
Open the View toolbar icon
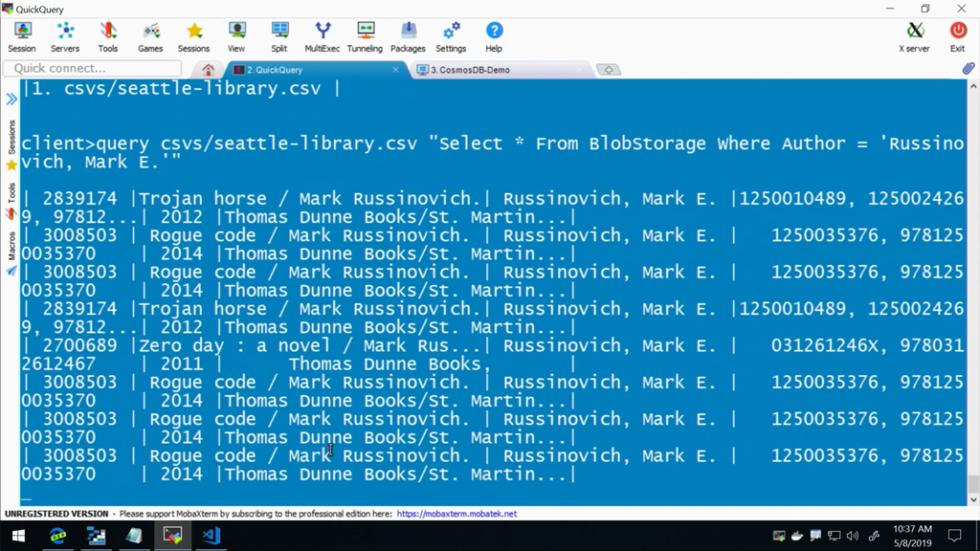(236, 37)
